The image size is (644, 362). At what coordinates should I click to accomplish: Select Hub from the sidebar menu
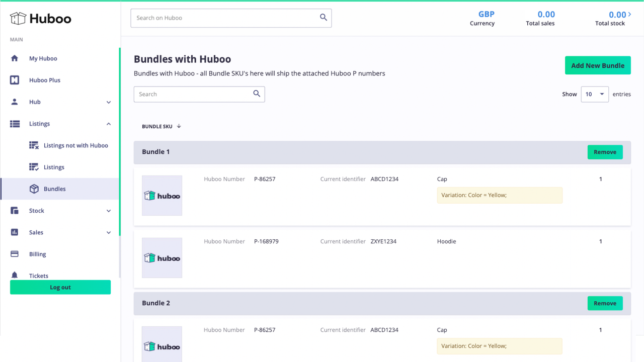[x=35, y=102]
